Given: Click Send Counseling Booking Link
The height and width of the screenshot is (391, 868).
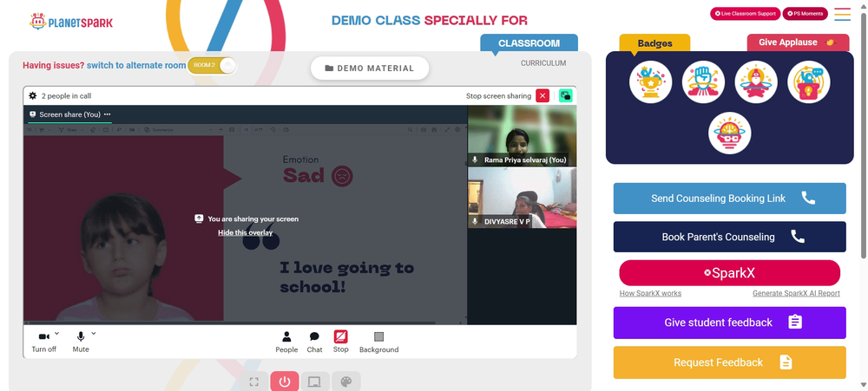Looking at the screenshot, I should point(730,199).
